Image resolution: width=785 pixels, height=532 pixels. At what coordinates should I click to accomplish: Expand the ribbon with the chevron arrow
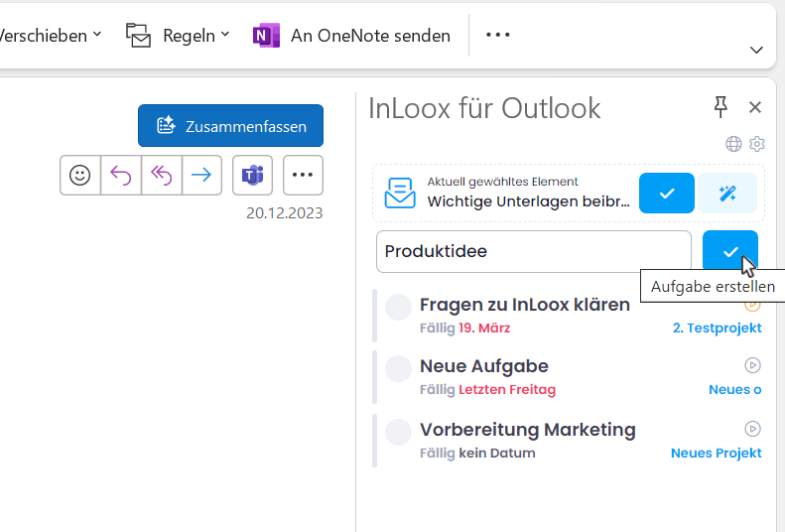click(756, 50)
